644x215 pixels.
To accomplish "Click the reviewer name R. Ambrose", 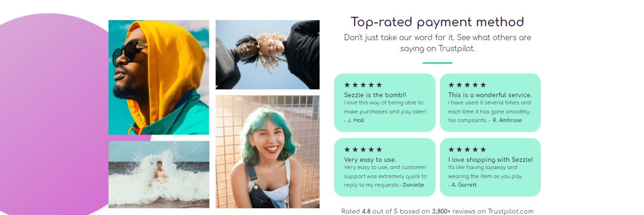I will 507,120.
